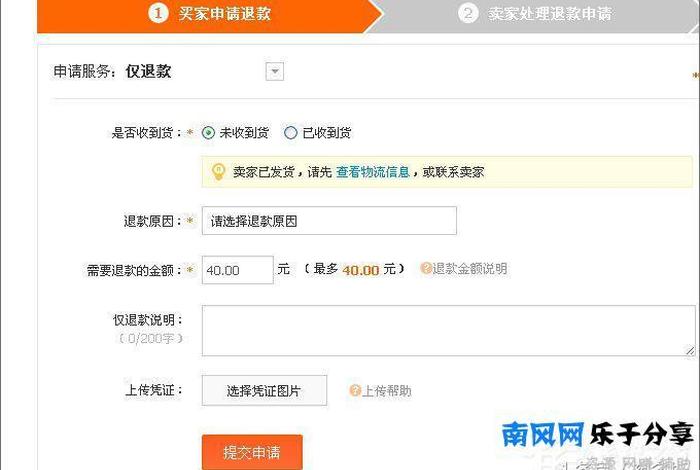Viewport: 700px width, 470px height.
Task: Click the 退款金额说明 help icon
Action: (426, 268)
